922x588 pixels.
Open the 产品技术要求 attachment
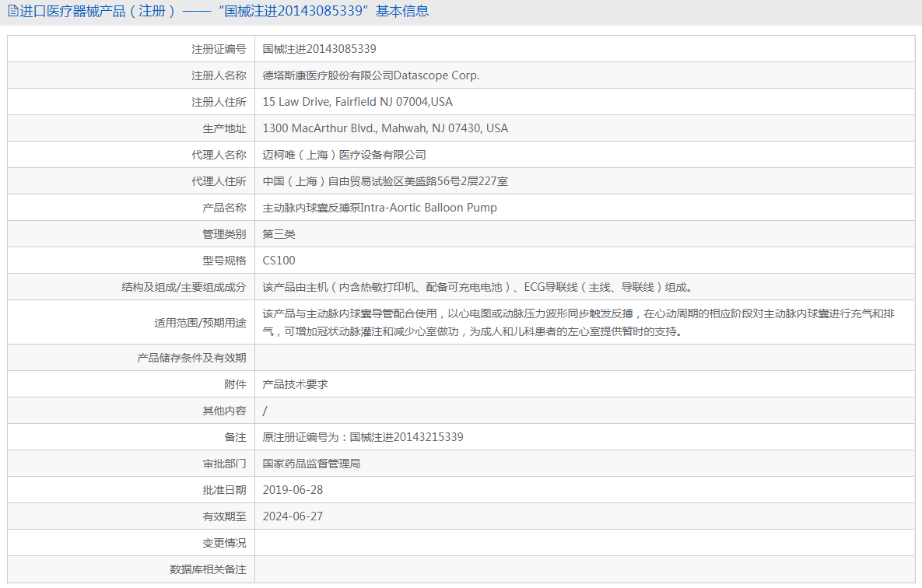pos(295,384)
